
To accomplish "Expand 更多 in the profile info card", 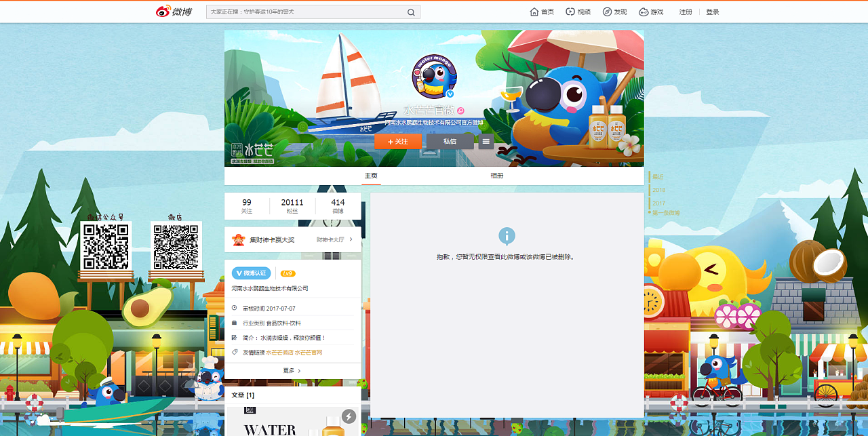I will pos(292,370).
